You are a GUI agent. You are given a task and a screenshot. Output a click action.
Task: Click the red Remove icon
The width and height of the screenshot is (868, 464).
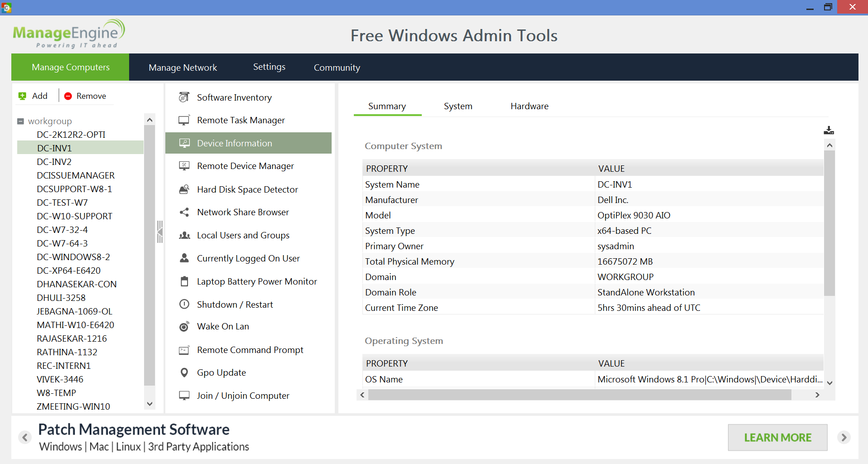[68, 96]
